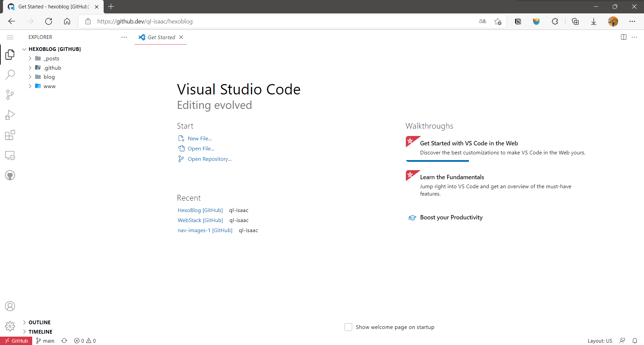Open the Source Control view
Screen dimensions: 644x345
pos(10,95)
